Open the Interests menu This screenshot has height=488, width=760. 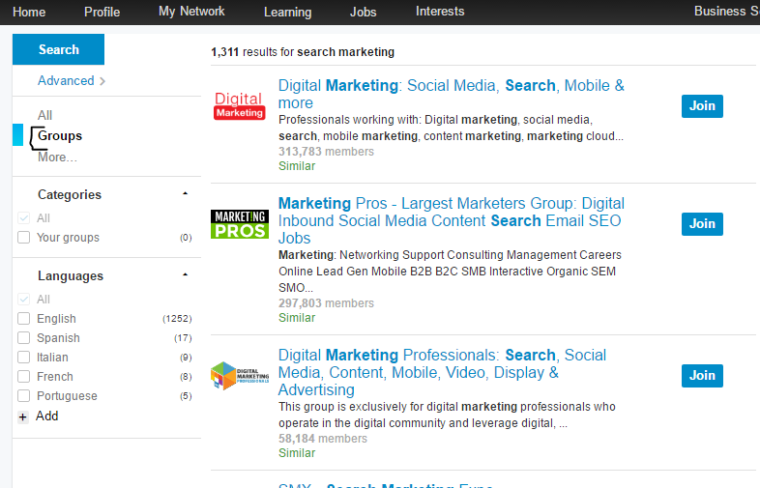[440, 11]
